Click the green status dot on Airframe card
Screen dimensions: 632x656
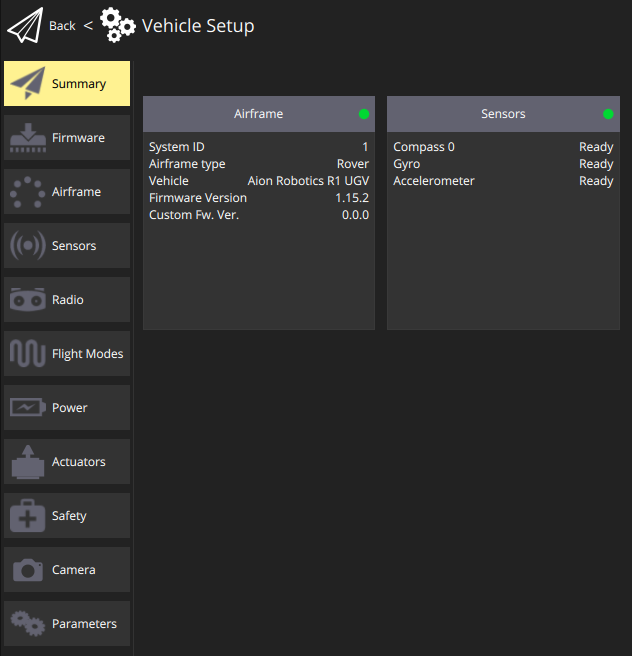(x=364, y=114)
